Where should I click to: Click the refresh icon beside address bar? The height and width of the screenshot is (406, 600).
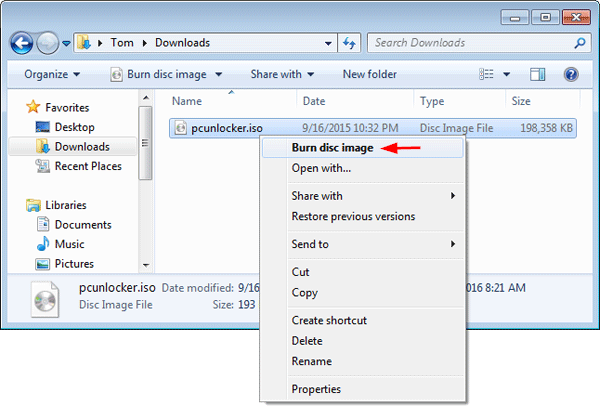pyautogui.click(x=349, y=43)
